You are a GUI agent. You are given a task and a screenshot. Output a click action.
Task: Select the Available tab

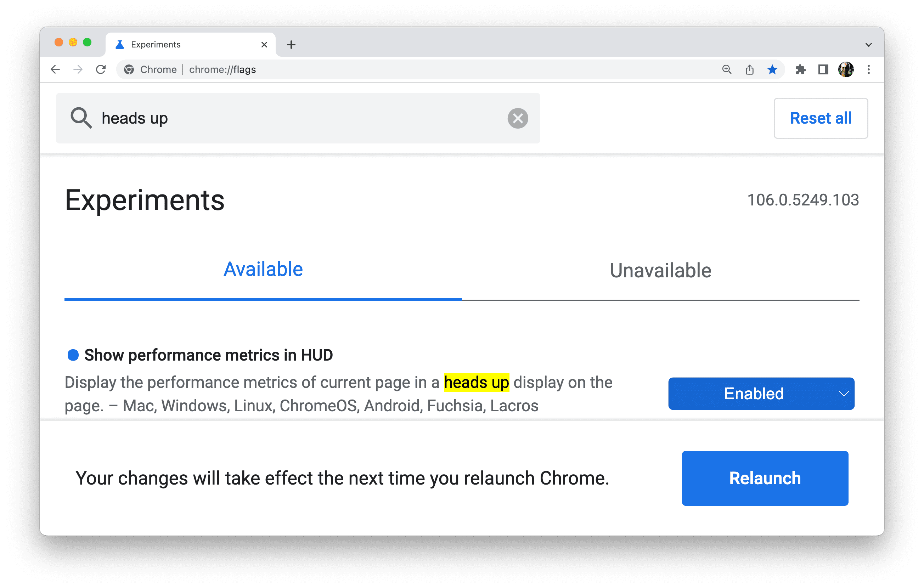click(263, 269)
